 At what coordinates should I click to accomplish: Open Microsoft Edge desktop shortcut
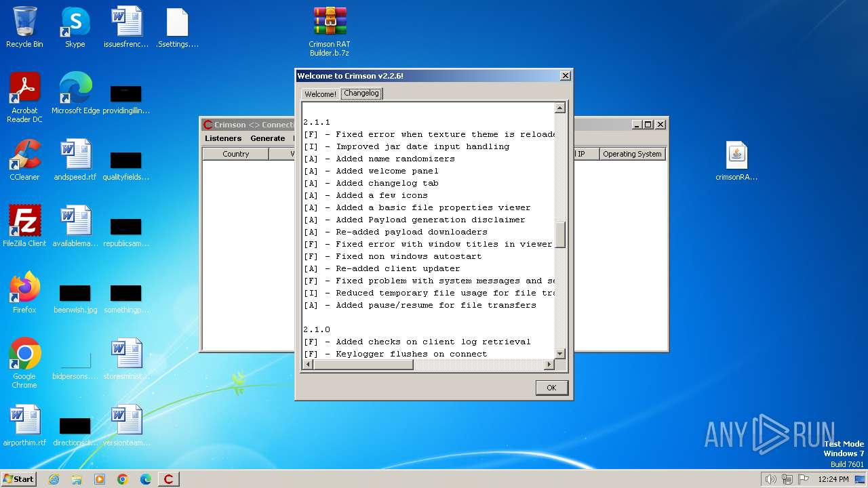coord(75,94)
